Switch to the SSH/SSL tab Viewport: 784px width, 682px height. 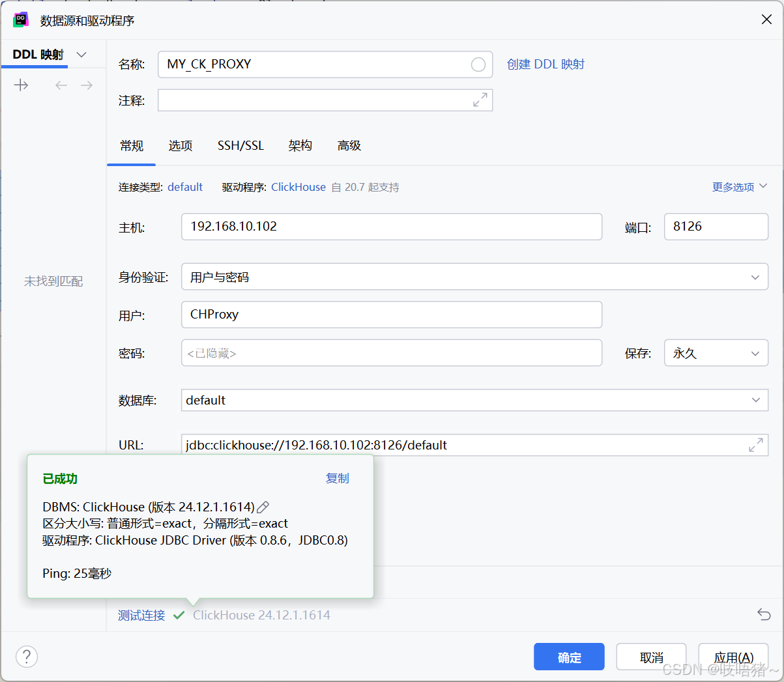point(240,145)
